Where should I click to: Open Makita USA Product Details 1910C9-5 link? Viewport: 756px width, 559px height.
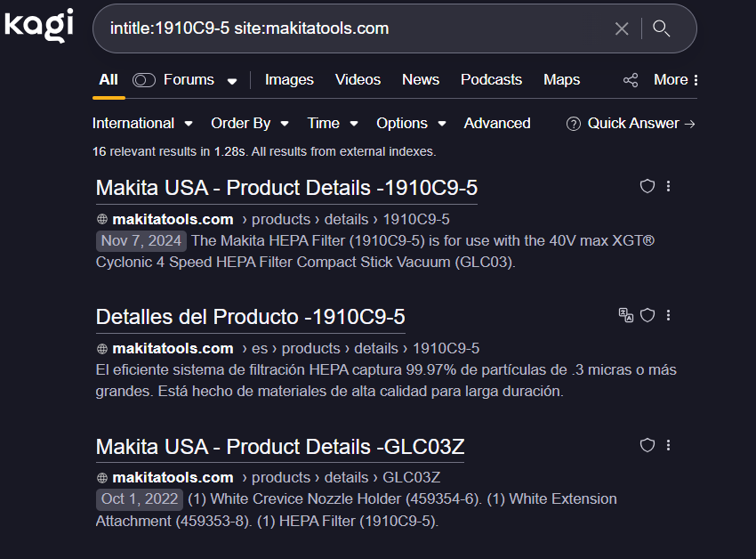(286, 188)
